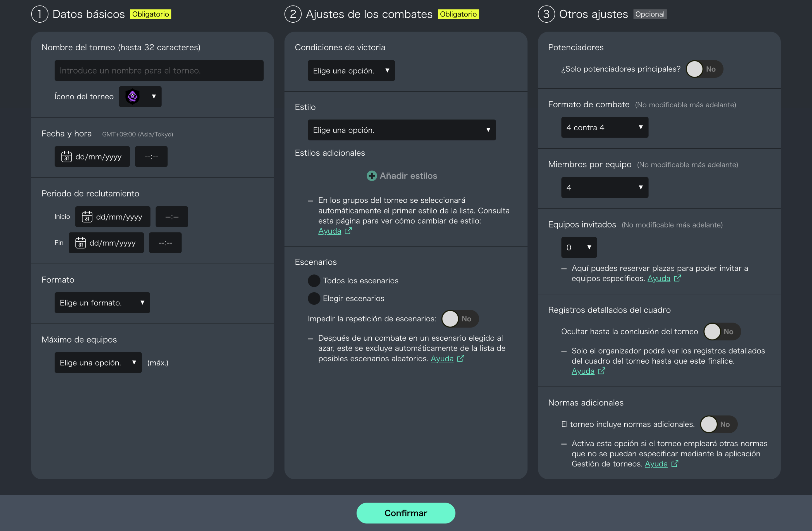Click the calendar icon in Fecha y hora
This screenshot has width=812, height=531.
(66, 157)
